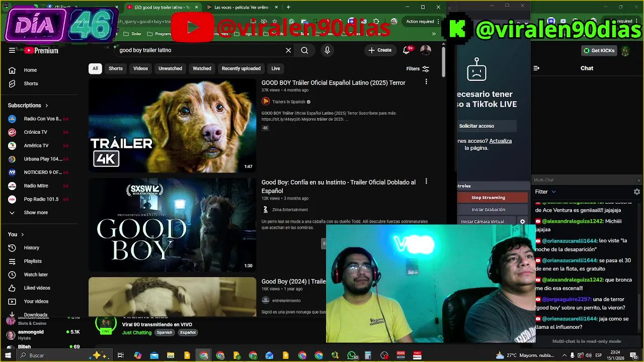This screenshot has height=362, width=644.
Task: Play the GOOD BOY Tráiler 4K thumbnail
Action: (x=173, y=126)
